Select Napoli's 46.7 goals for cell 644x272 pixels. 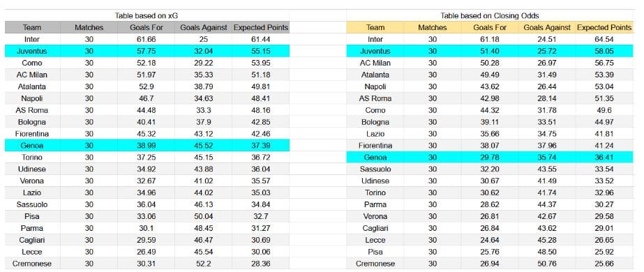(x=147, y=98)
